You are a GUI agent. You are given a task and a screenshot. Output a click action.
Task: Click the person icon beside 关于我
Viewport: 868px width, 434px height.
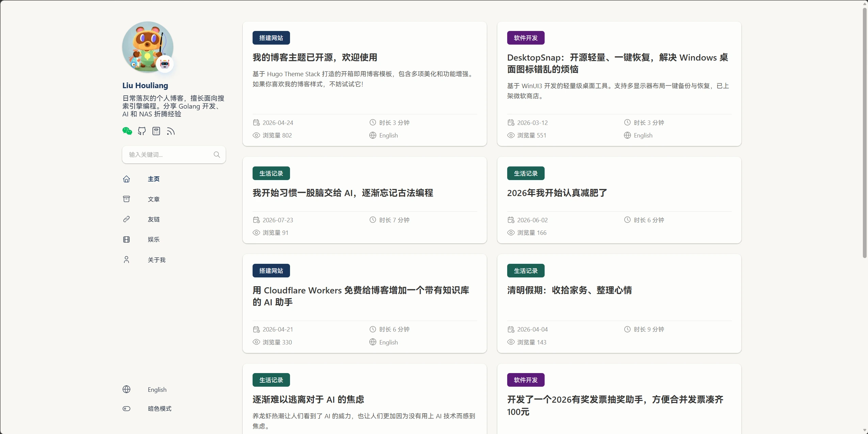[126, 260]
